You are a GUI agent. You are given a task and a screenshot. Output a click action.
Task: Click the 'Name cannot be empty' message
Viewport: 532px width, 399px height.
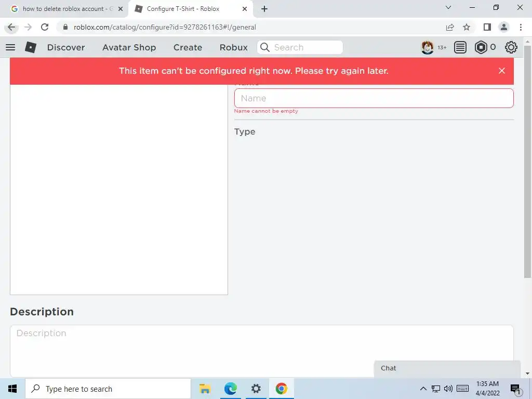[266, 111]
